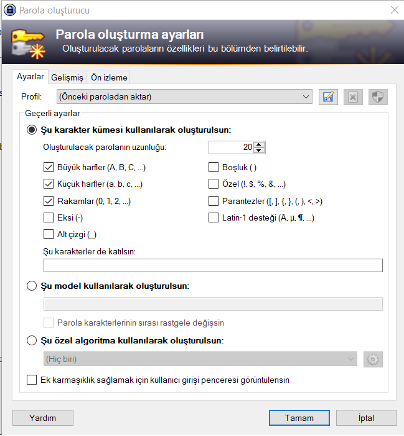404x436 pixels.
Task: Click the gear icon beside algorithm dropdown
Action: [x=373, y=359]
